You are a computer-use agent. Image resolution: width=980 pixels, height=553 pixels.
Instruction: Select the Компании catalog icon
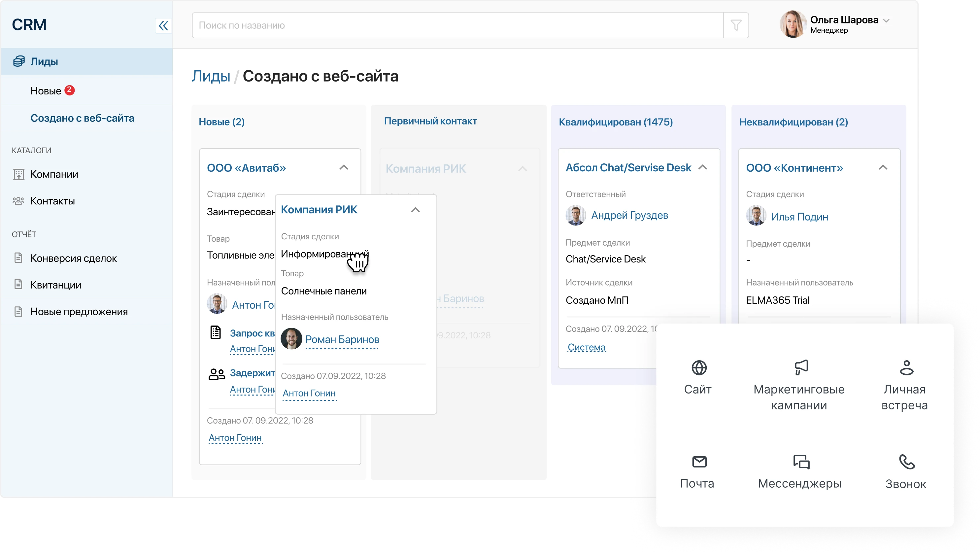tap(18, 174)
